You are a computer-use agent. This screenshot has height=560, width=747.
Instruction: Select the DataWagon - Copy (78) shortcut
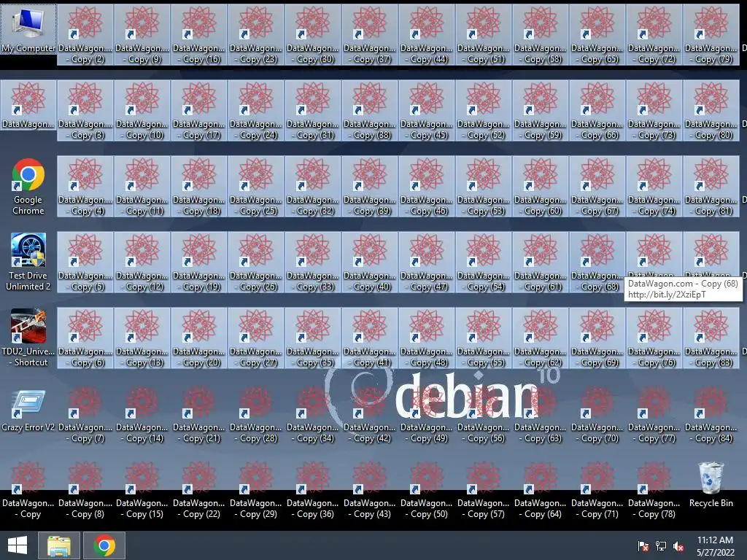[654, 490]
